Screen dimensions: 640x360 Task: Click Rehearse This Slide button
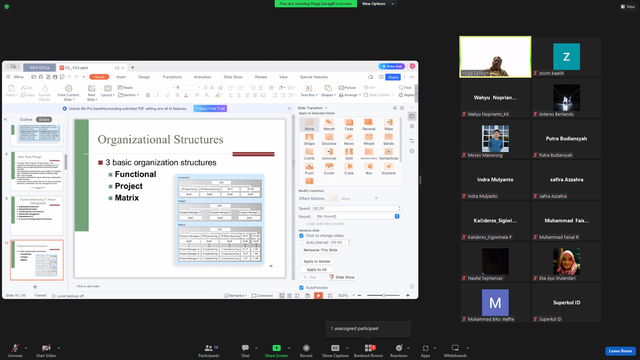tap(320, 250)
